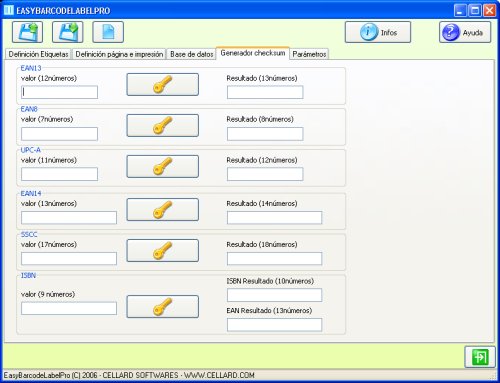Viewport: 500px width, 383px height.
Task: Open Definición página e impresión tab
Action: point(119,54)
